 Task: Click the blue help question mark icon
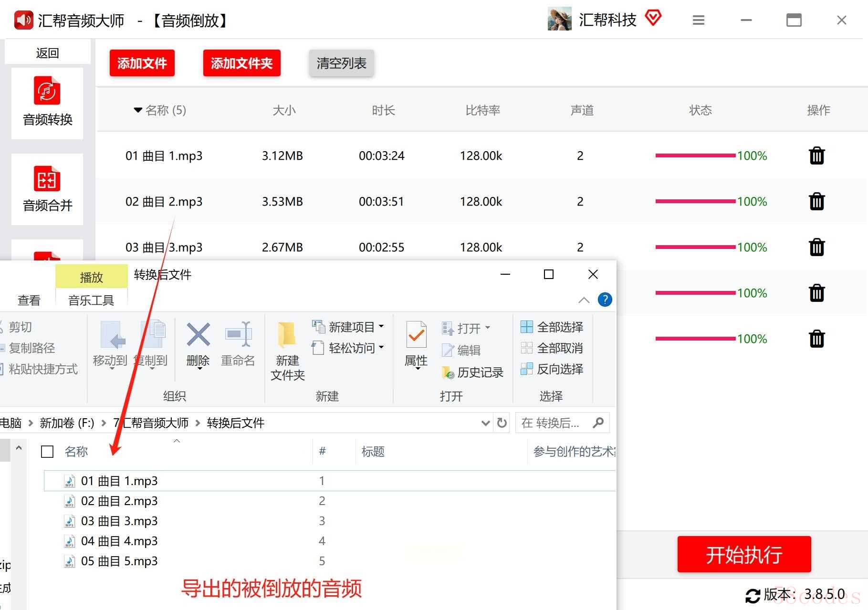point(605,300)
